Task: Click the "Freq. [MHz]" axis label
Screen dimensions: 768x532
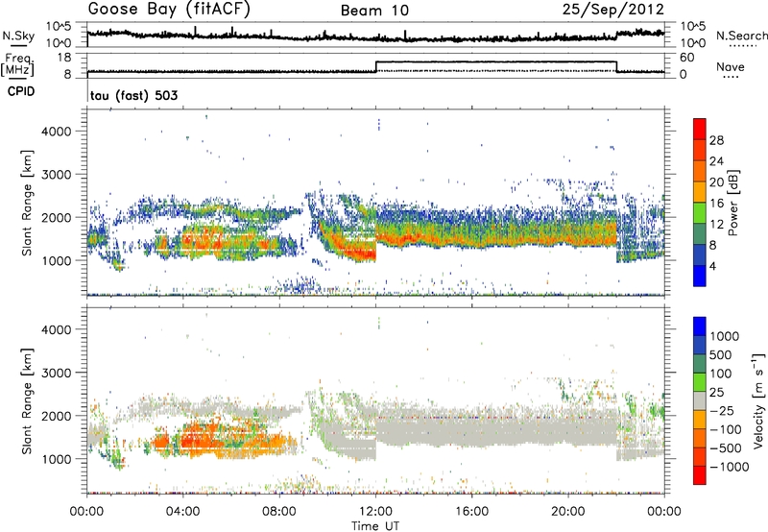Action: click(x=17, y=64)
